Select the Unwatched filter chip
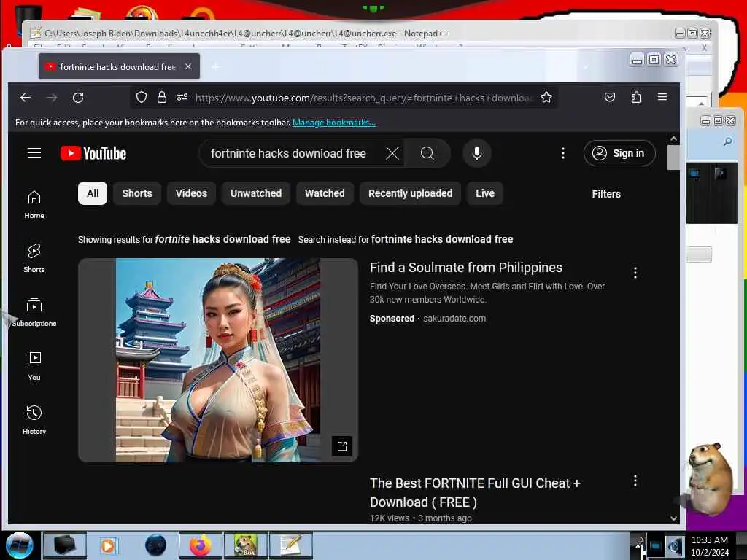The width and height of the screenshot is (747, 560). [256, 193]
